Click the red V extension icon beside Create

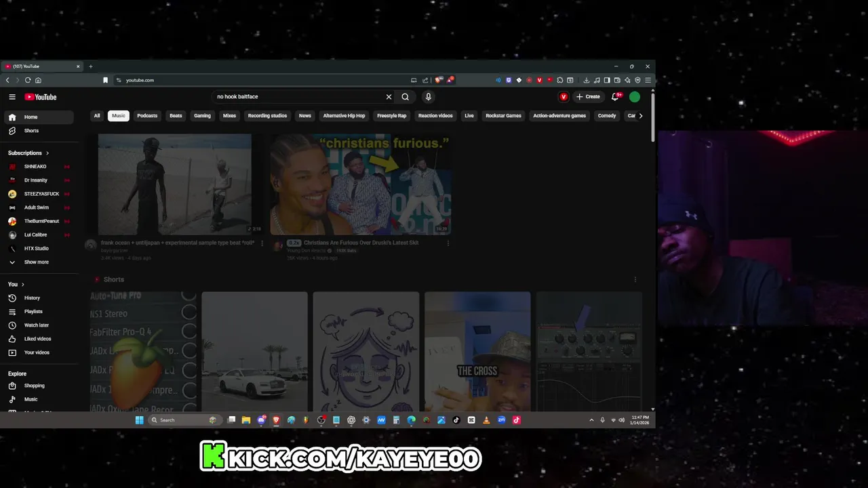click(564, 97)
